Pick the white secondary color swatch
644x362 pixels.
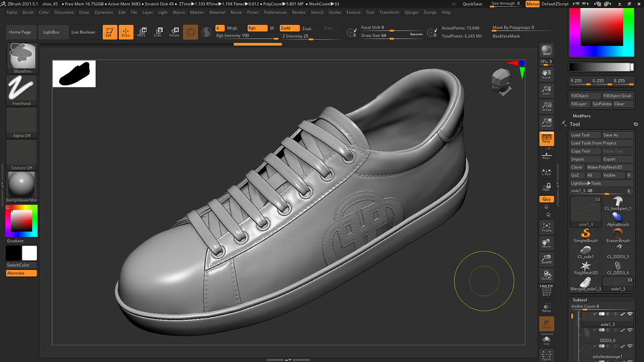coord(30,253)
